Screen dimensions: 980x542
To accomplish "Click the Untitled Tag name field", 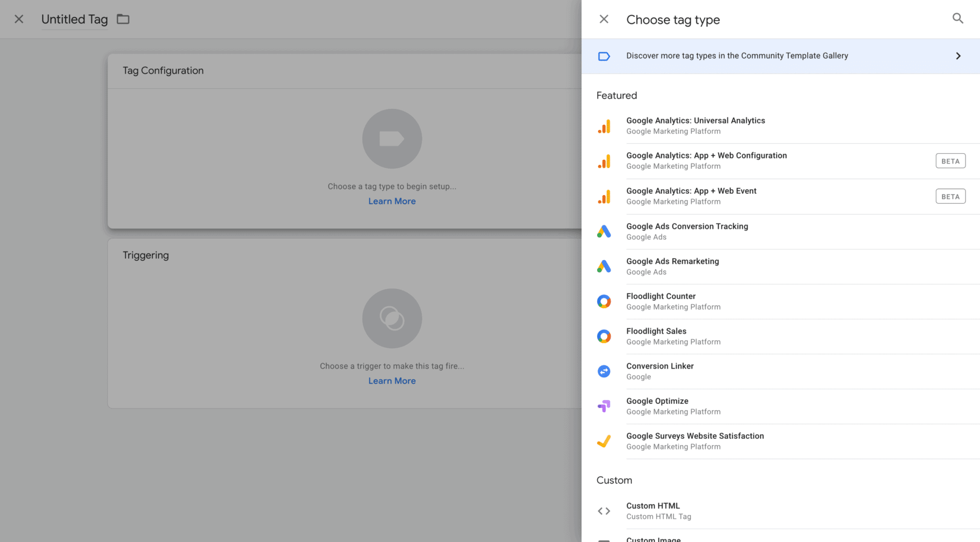I will pyautogui.click(x=74, y=19).
